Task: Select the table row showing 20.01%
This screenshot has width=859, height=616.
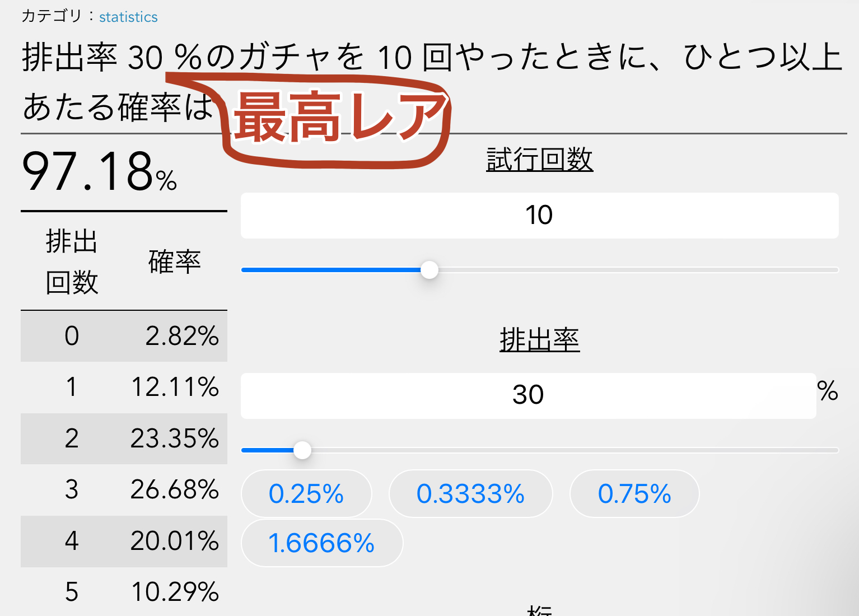Action: tap(124, 542)
